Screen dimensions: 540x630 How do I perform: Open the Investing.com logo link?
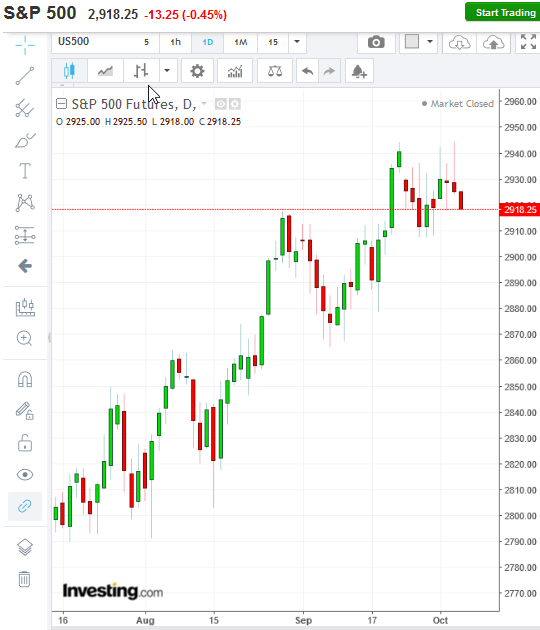112,591
